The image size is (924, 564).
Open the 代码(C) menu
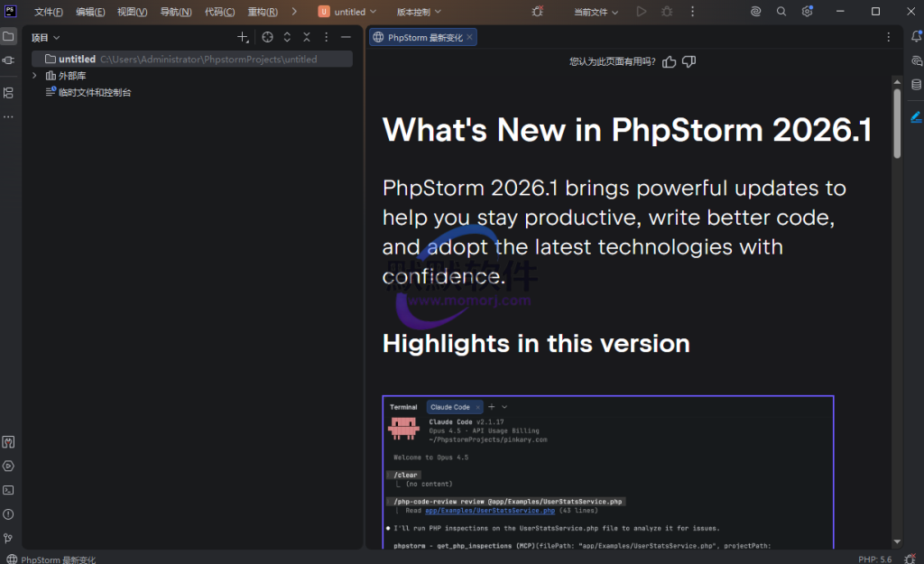coord(219,12)
